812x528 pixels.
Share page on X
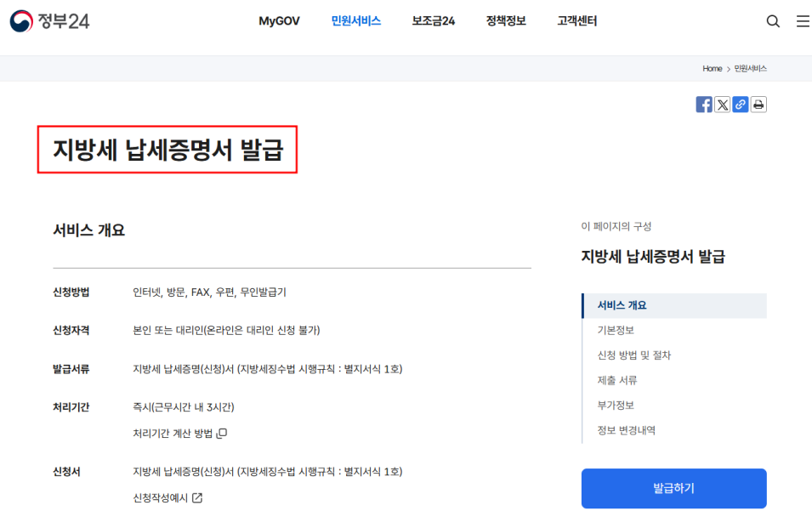[x=722, y=105]
